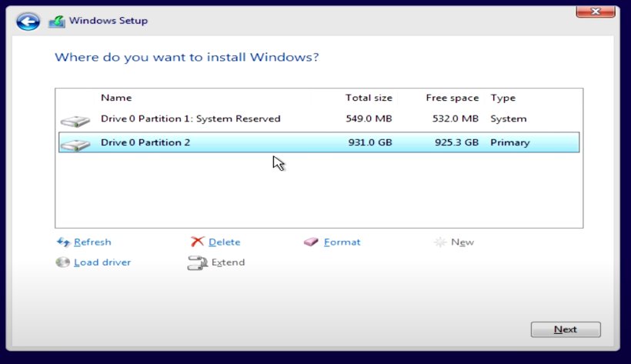Click the Windows Setup title icon
This screenshot has width=631, height=364.
click(57, 22)
